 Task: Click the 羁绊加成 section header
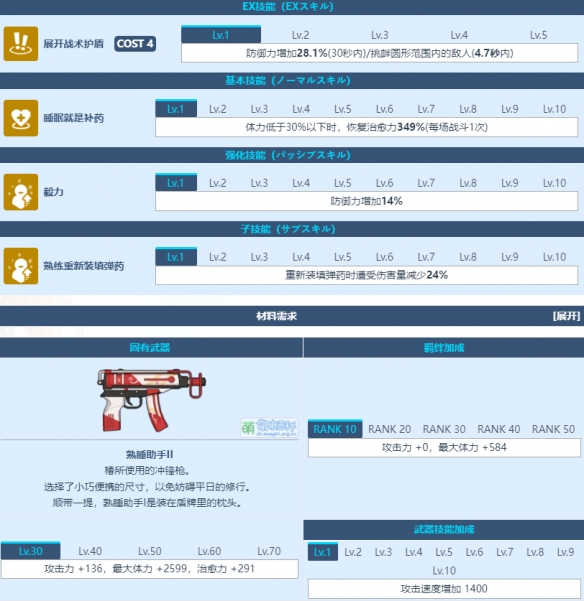point(444,348)
